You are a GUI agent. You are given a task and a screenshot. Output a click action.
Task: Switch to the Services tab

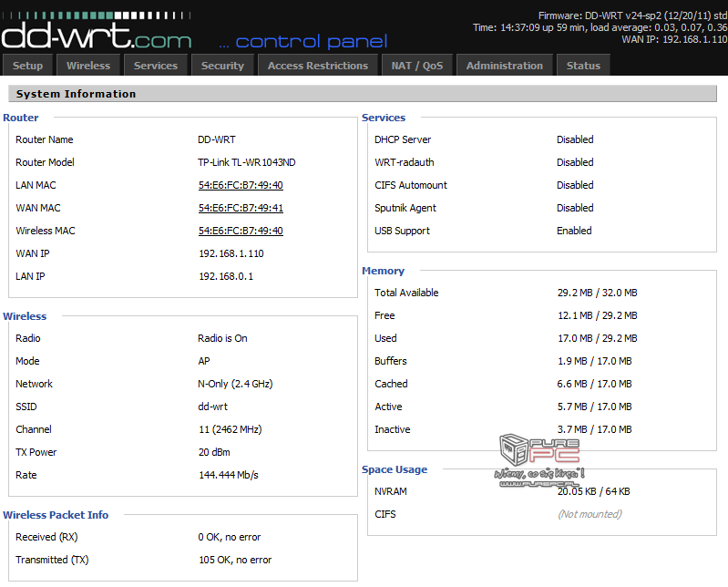[x=156, y=65]
